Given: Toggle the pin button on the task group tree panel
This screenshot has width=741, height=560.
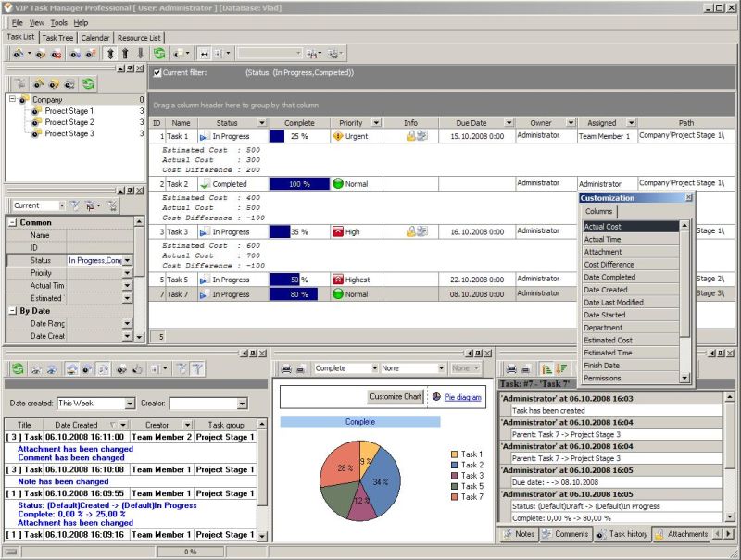Looking at the screenshot, I should coord(130,68).
